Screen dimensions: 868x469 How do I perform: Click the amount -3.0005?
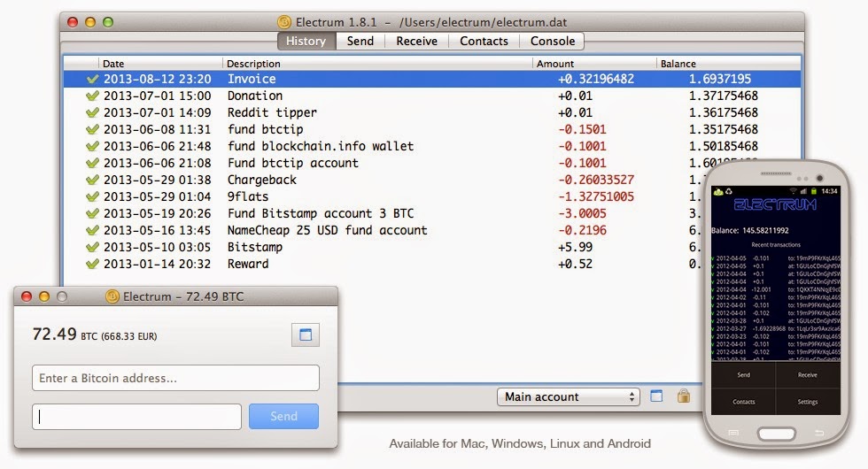tap(583, 213)
